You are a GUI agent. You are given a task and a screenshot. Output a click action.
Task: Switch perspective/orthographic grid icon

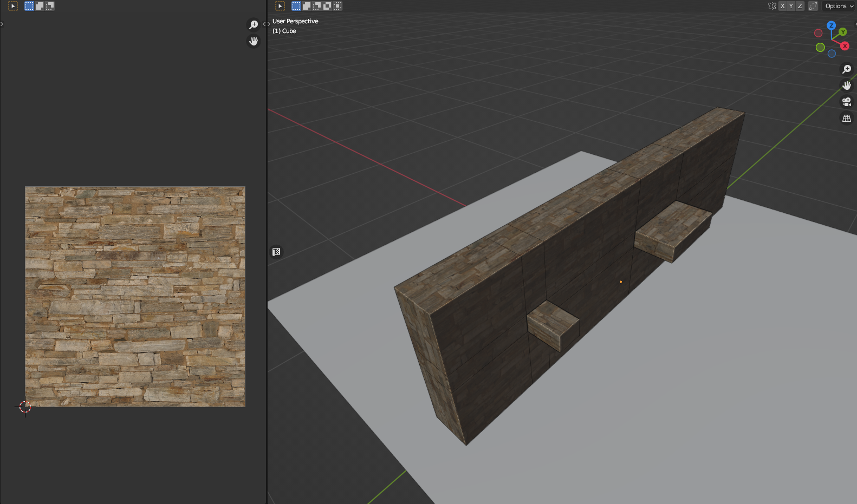tap(847, 118)
